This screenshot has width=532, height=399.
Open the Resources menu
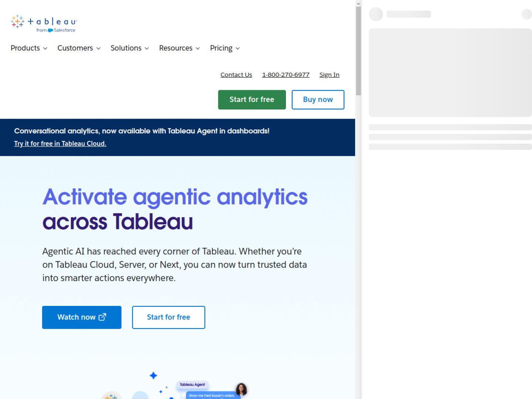pyautogui.click(x=180, y=48)
